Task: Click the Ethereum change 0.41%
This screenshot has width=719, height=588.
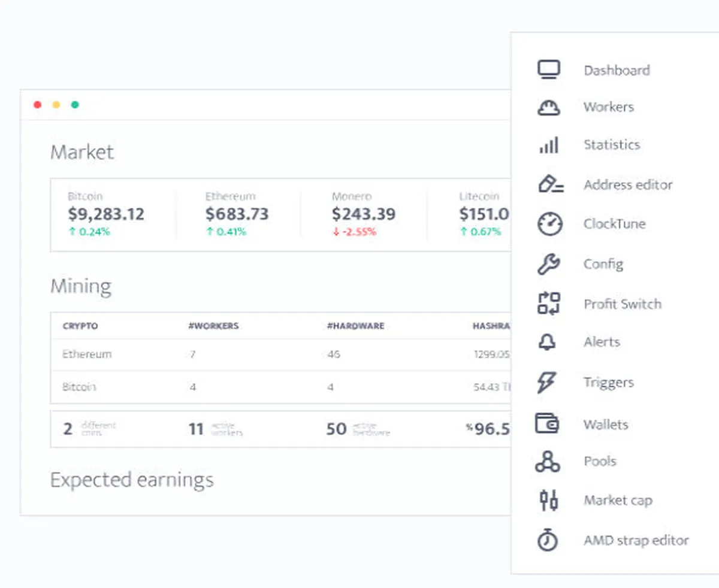Action: pyautogui.click(x=226, y=232)
